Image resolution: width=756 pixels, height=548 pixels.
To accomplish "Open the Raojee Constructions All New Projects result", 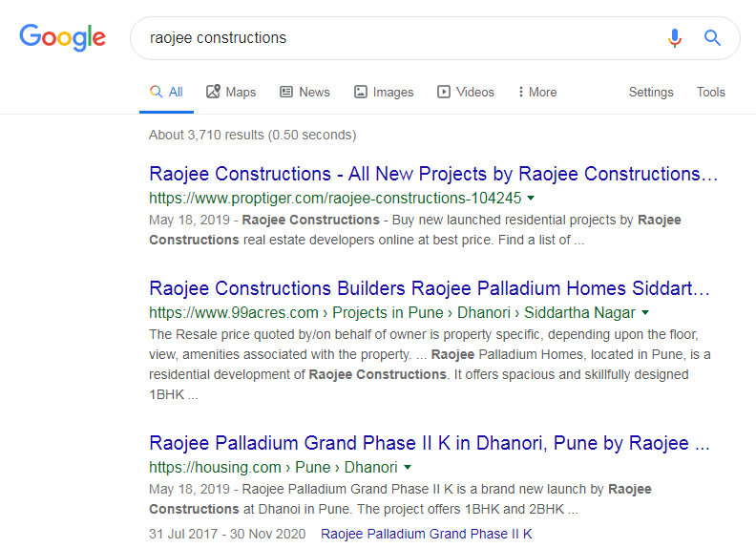I will 433,174.
